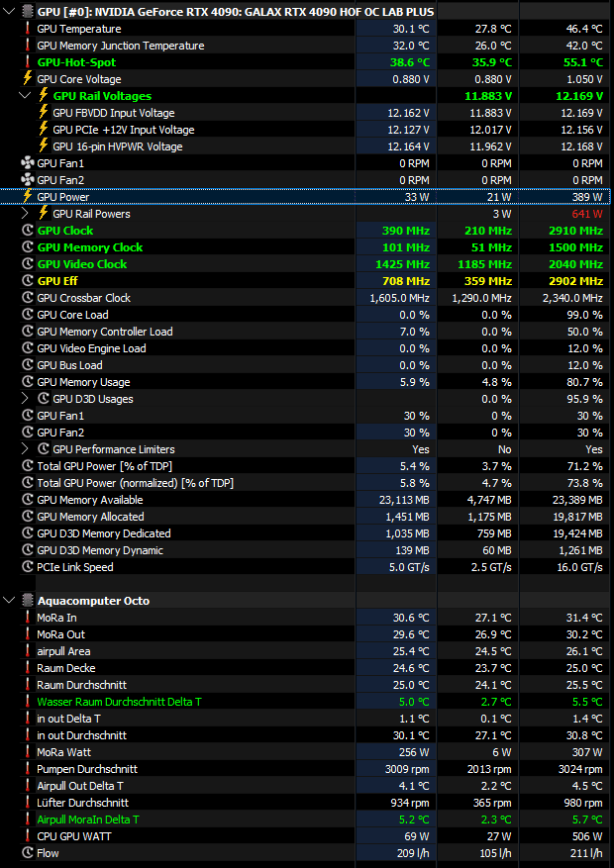Screen dimensions: 614x868
Task: Click the lightning icon next to GPU Rail Voltages
Action: tap(44, 95)
